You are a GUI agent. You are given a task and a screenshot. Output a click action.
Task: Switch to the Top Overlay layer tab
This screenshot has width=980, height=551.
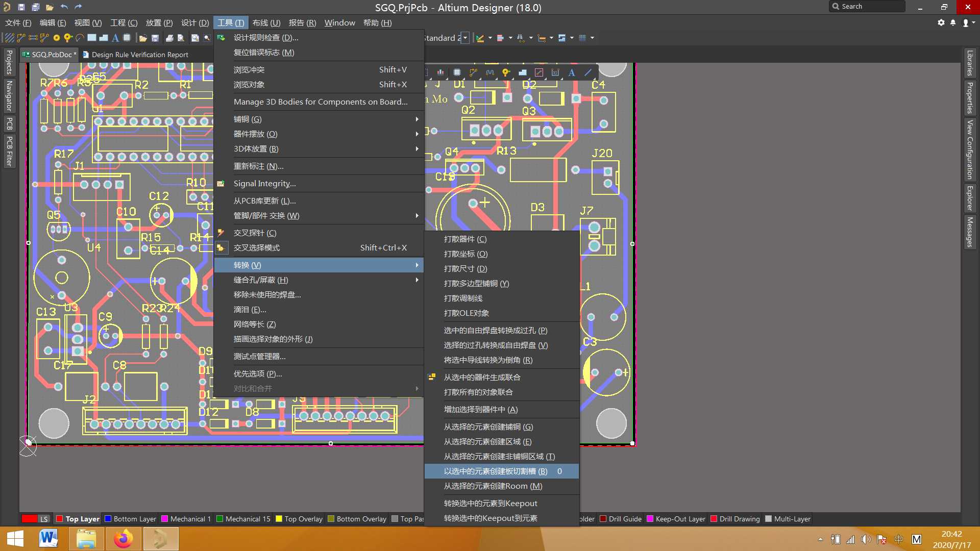click(x=299, y=519)
